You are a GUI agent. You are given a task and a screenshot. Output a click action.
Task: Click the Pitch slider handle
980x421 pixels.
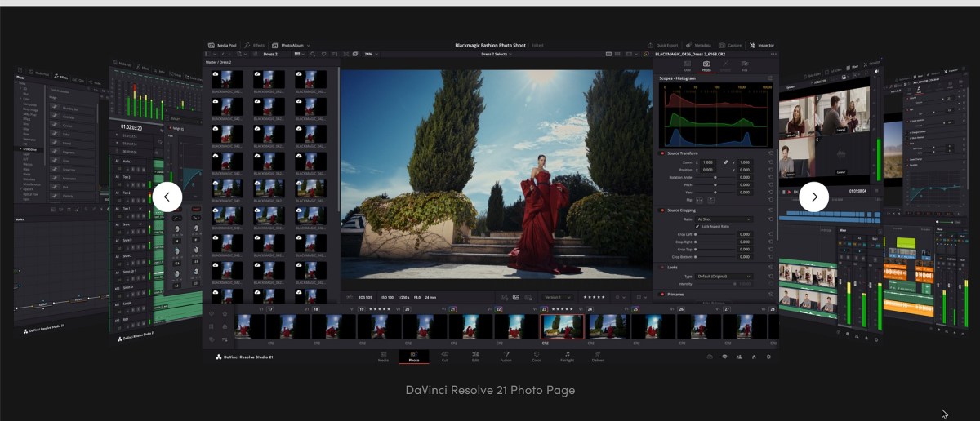coord(715,185)
